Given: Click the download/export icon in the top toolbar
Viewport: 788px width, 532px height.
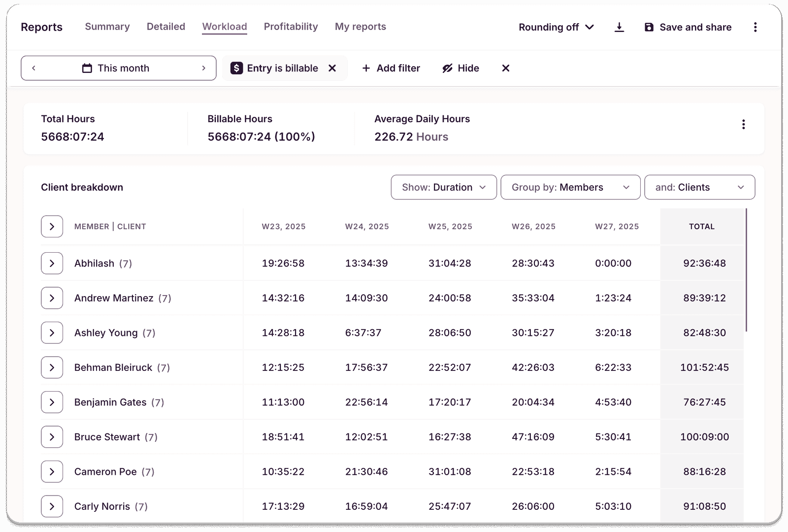Looking at the screenshot, I should [x=619, y=28].
